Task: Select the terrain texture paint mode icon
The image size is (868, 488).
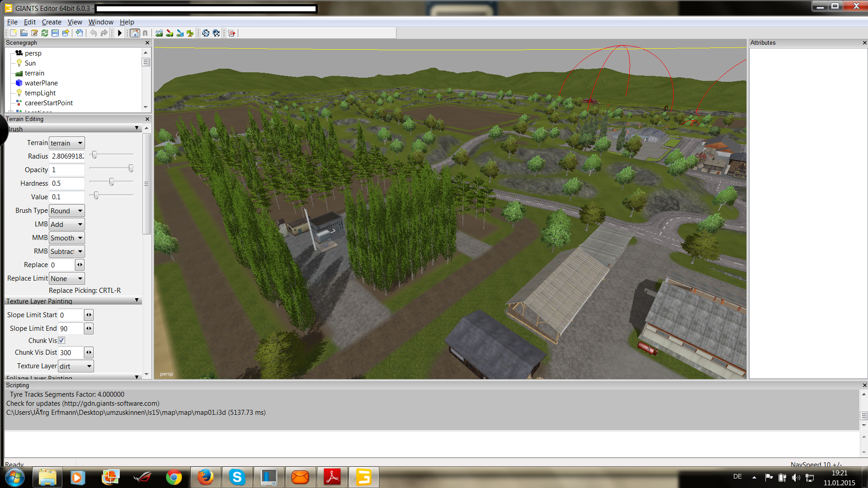Action: pyautogui.click(x=170, y=33)
